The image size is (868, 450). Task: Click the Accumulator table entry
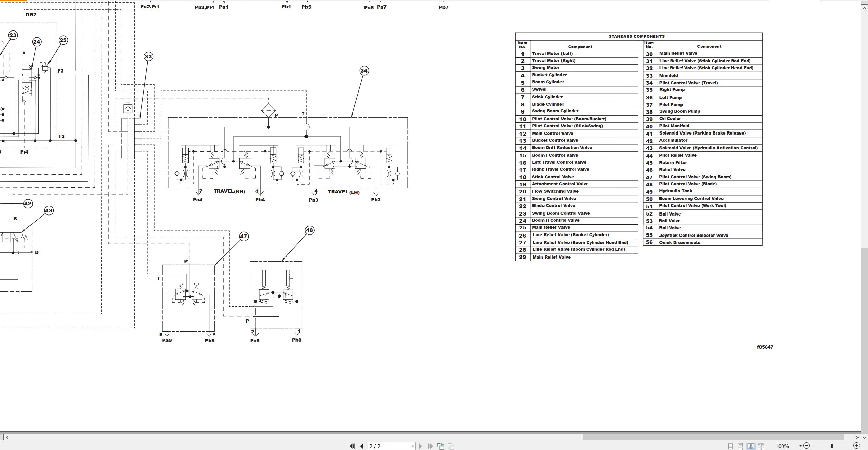click(673, 140)
